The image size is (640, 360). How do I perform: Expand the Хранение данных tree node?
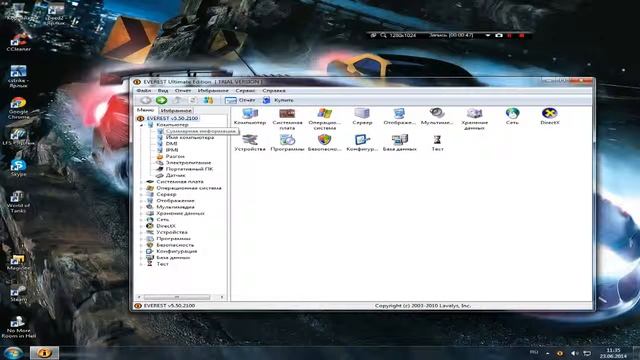tap(142, 213)
